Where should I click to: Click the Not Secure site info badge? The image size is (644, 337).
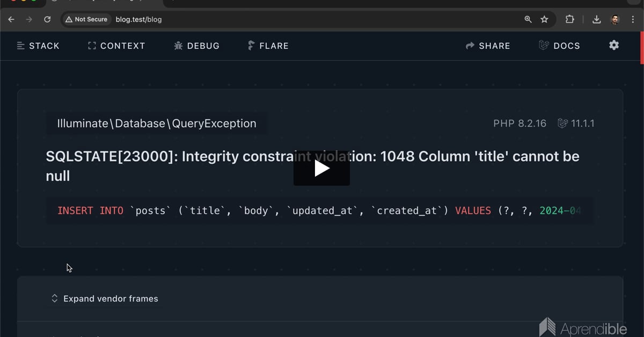tap(86, 19)
